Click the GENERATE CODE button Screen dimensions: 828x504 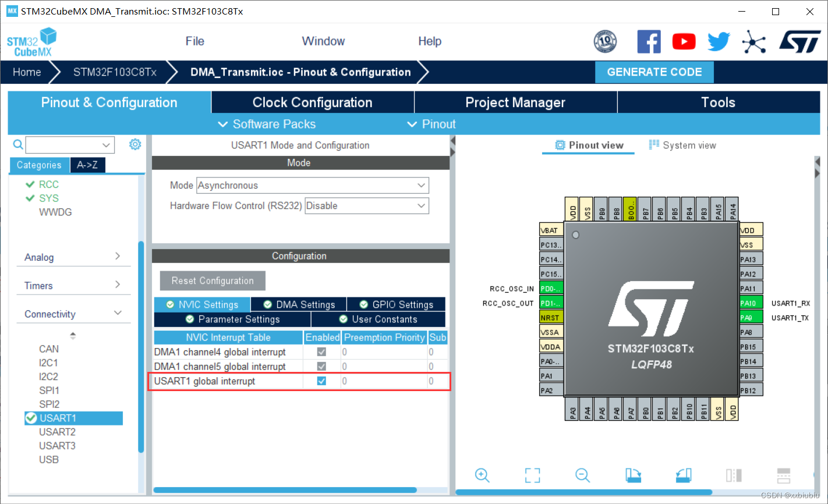pos(654,72)
